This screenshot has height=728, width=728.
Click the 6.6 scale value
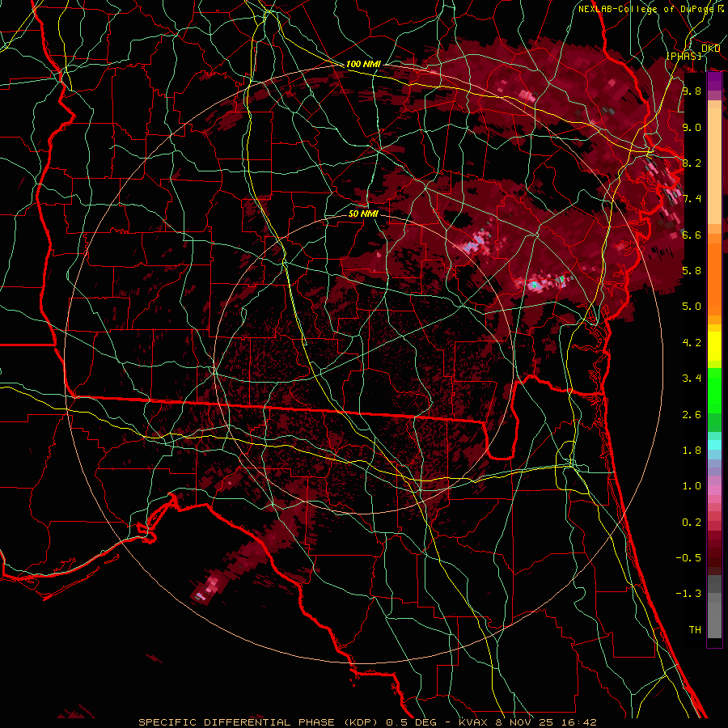click(x=692, y=235)
